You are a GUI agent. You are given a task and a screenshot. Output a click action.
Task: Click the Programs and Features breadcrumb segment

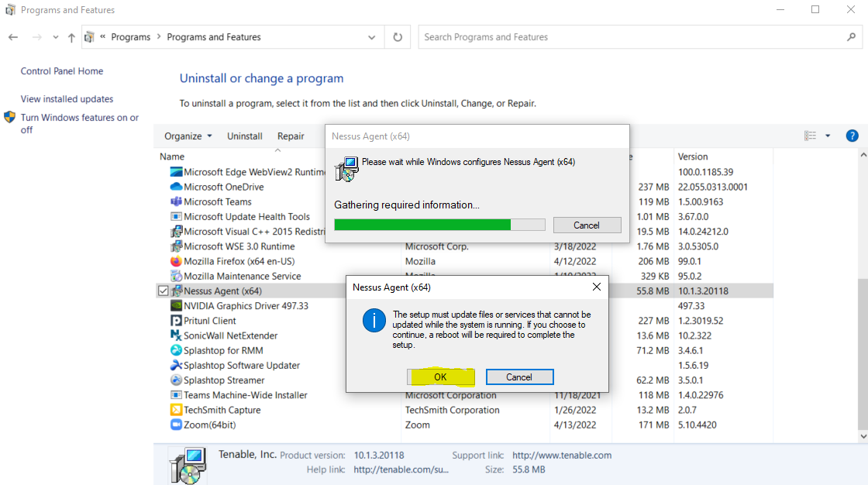214,37
